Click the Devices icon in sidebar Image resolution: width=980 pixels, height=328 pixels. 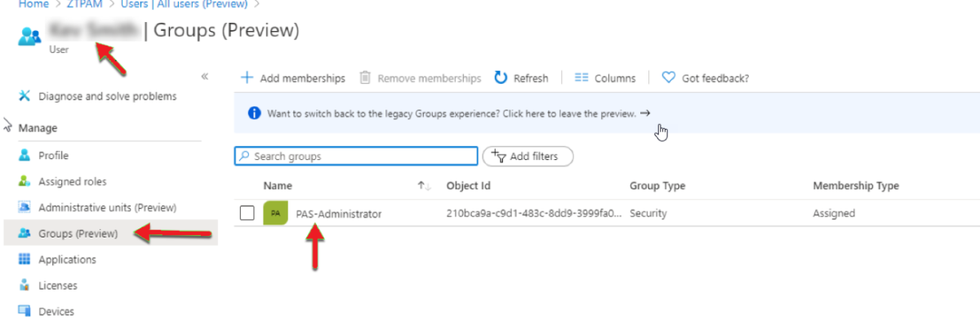(24, 312)
